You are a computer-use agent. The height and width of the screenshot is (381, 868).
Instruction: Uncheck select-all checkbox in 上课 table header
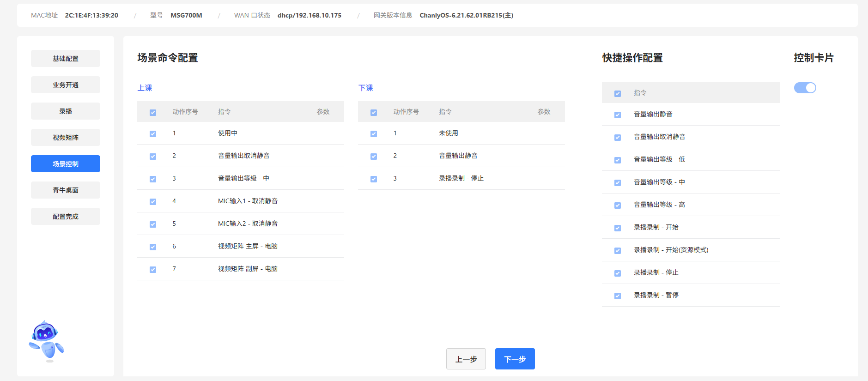(x=153, y=113)
